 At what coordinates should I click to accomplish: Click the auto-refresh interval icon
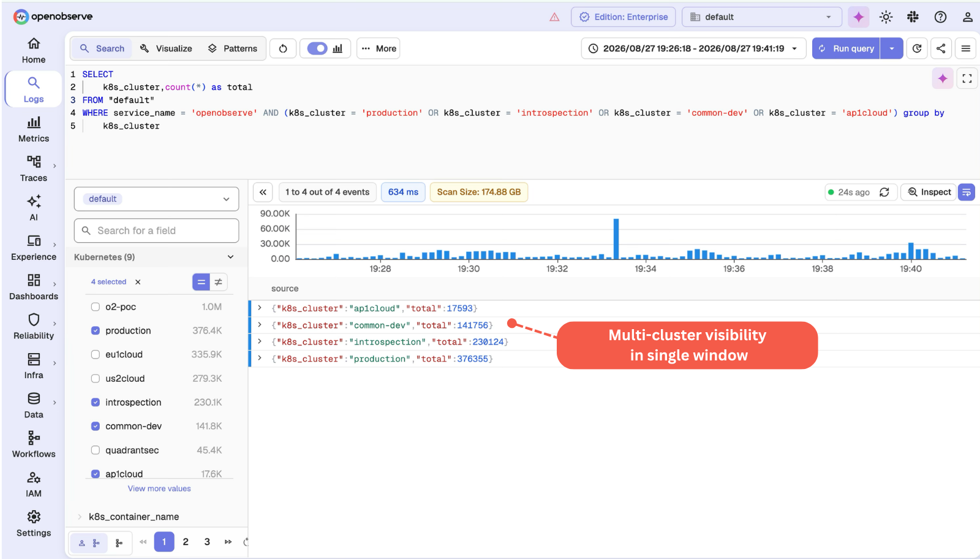pos(917,48)
